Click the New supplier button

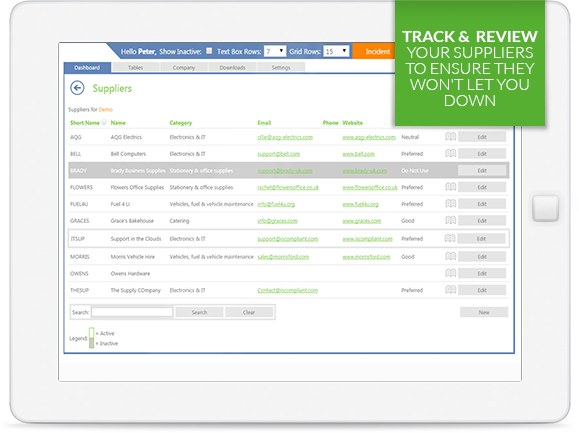(x=484, y=312)
